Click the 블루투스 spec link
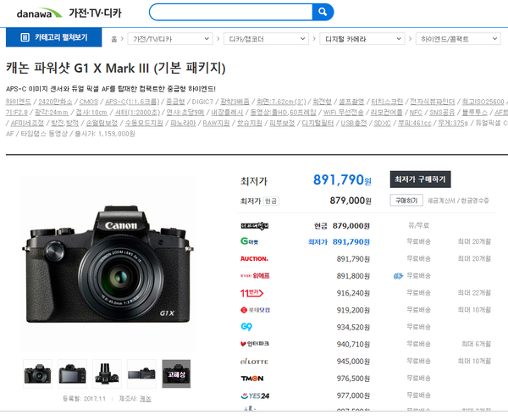The image size is (508, 420). pyautogui.click(x=475, y=113)
